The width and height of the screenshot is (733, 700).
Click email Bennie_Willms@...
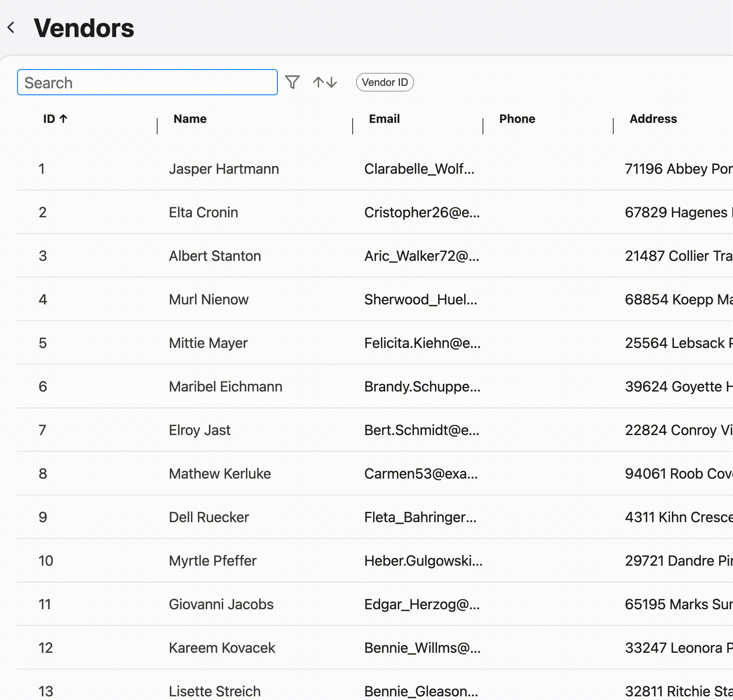423,648
